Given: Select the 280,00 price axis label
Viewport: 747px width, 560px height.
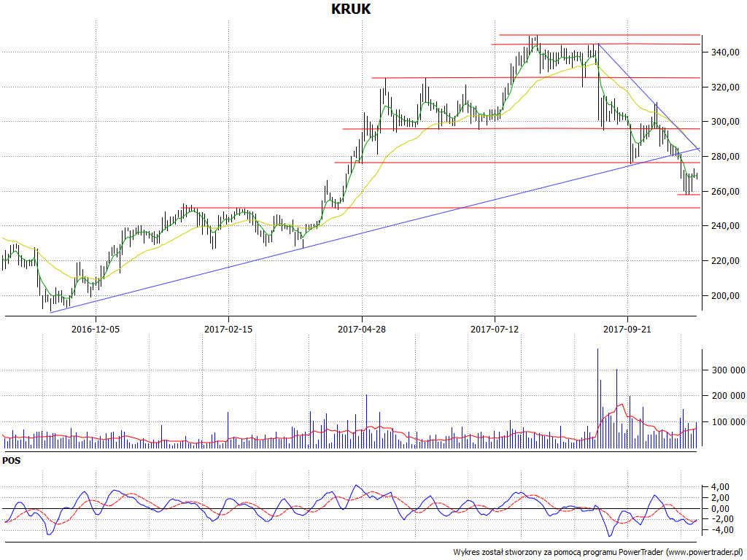Looking at the screenshot, I should [x=726, y=157].
